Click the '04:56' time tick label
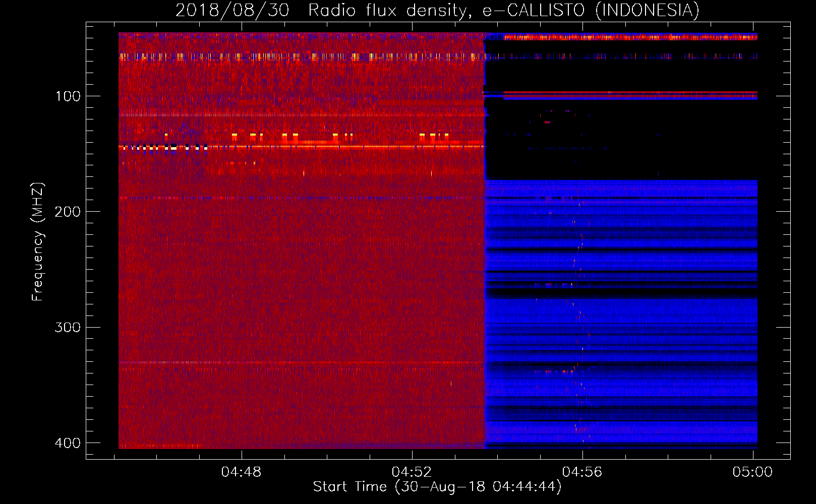The height and width of the screenshot is (504, 816). tap(582, 472)
